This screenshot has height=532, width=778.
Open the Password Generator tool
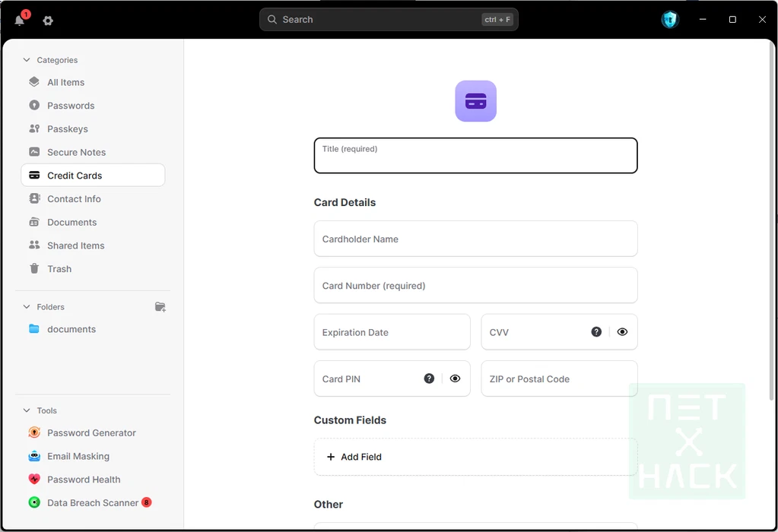(91, 433)
